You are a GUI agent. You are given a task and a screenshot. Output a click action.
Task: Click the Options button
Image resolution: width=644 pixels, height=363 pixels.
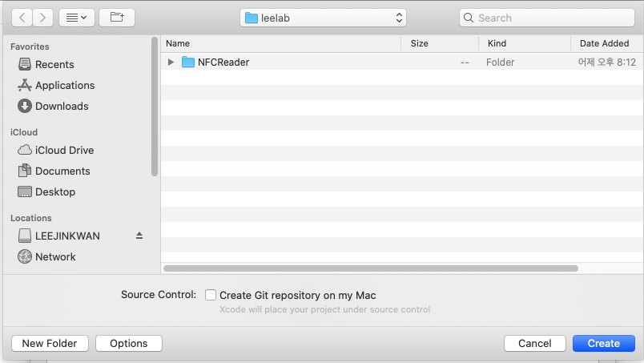[128, 343]
